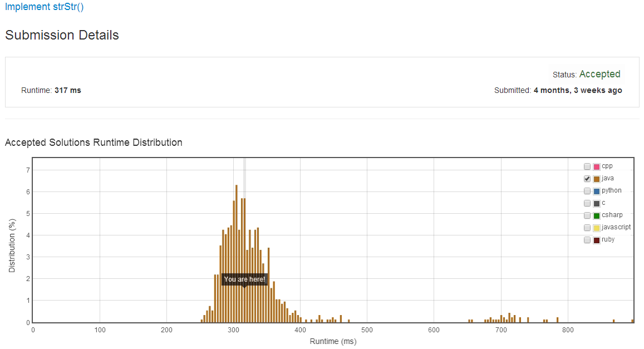Click the ruby legend label

tap(608, 239)
